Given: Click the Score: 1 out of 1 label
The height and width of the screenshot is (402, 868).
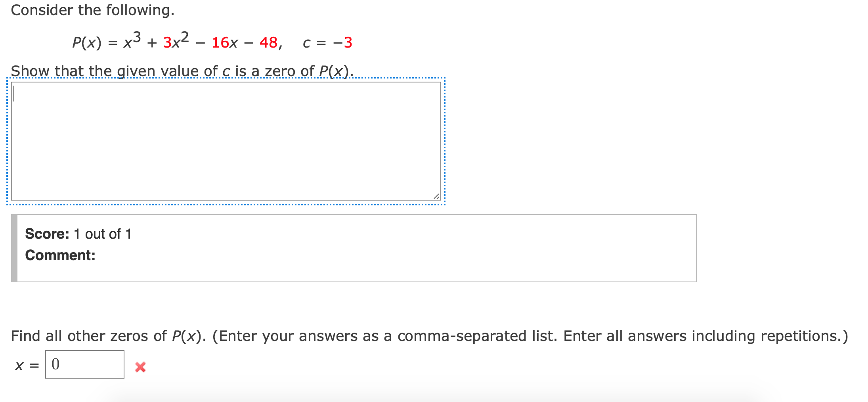Looking at the screenshot, I should [x=78, y=234].
